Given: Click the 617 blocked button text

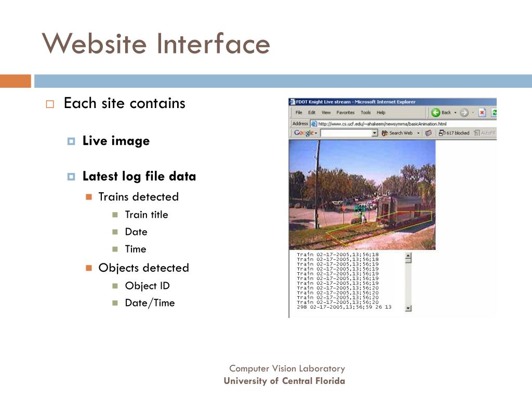Looking at the screenshot, I should pyautogui.click(x=458, y=133).
